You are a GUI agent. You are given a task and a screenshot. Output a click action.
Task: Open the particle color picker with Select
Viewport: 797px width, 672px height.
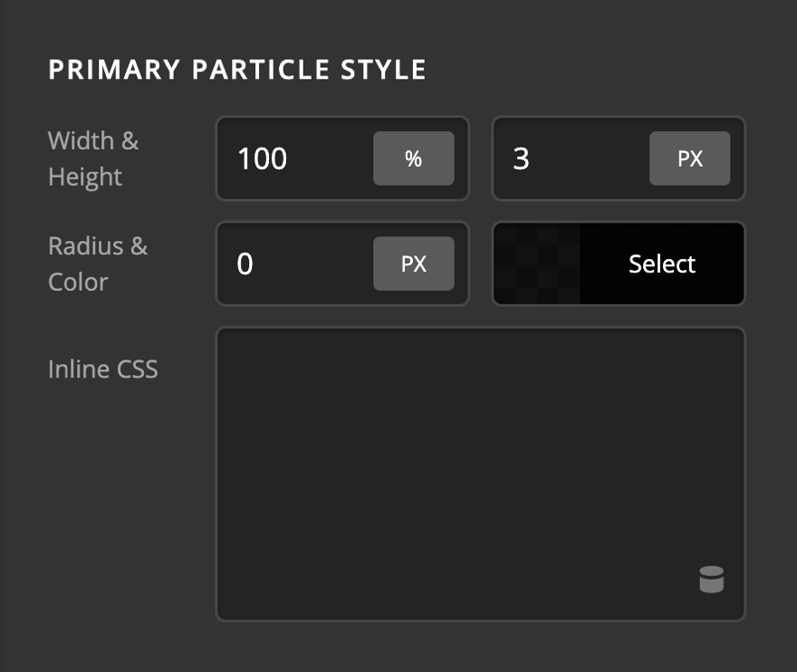pos(661,264)
